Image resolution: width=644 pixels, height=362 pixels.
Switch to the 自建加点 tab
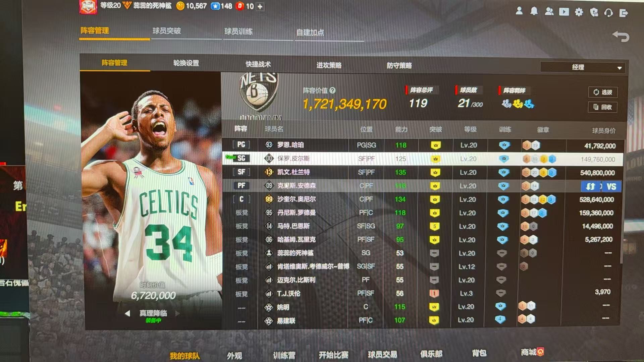coord(310,33)
